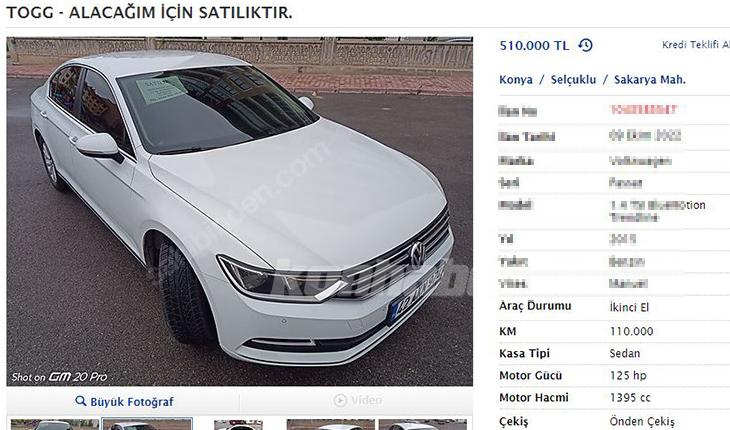Viewport: 730px width, 430px height.
Task: Open the Kredi Teklifi Al link
Action: coord(696,45)
